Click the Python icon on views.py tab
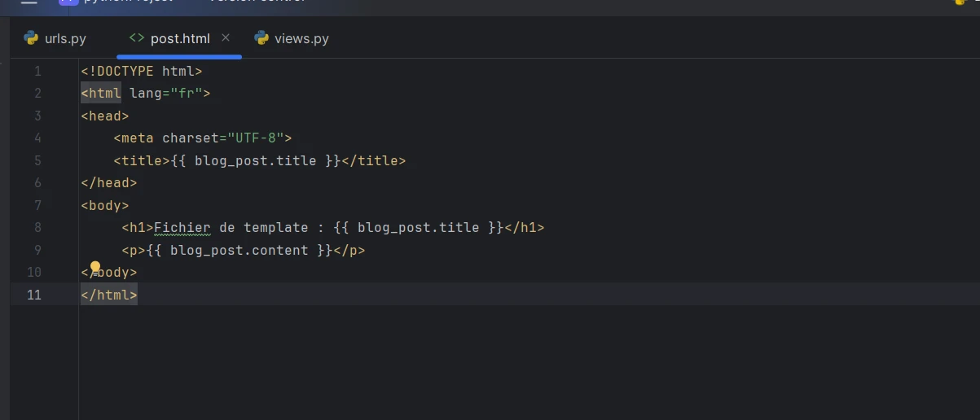 click(261, 37)
